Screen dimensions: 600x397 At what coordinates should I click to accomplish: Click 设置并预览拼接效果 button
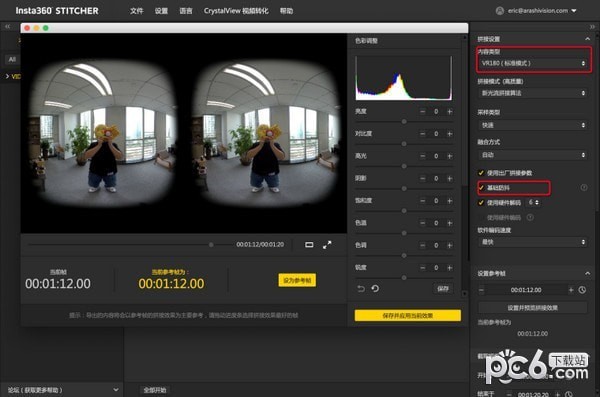(533, 307)
